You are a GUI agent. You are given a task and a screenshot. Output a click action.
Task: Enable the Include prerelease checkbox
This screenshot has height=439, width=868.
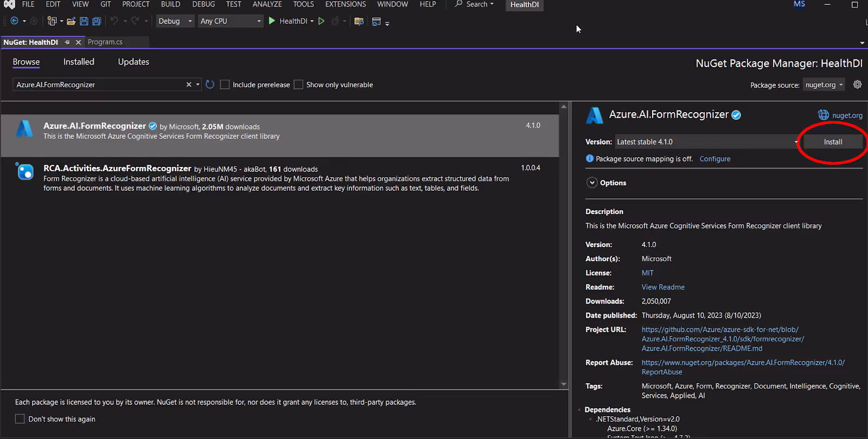(x=225, y=85)
